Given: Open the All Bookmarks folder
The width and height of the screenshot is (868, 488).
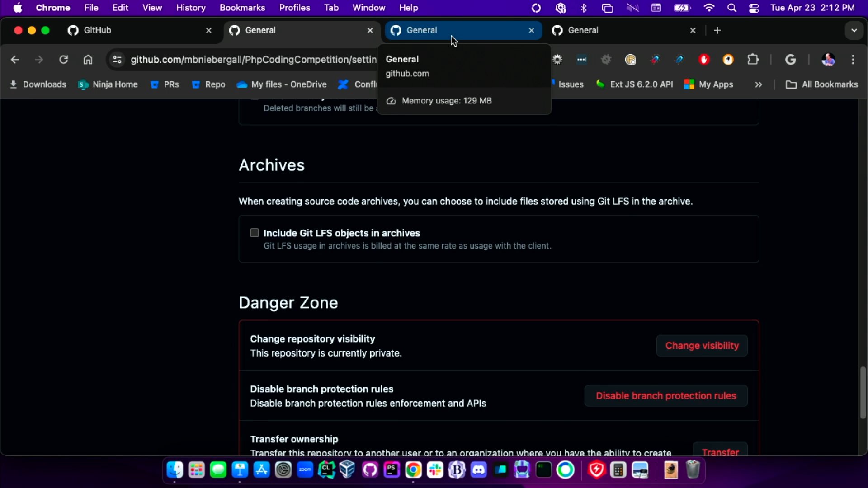Looking at the screenshot, I should coord(822,84).
